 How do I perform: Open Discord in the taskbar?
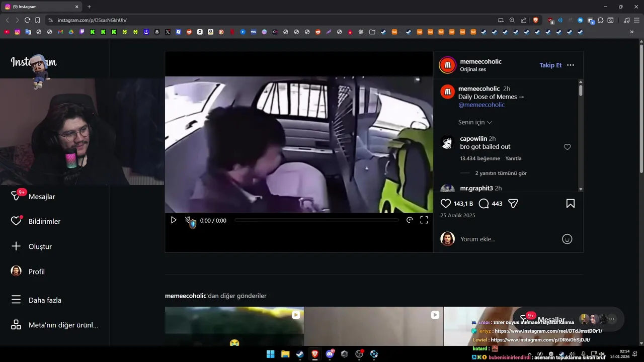tap(330, 354)
